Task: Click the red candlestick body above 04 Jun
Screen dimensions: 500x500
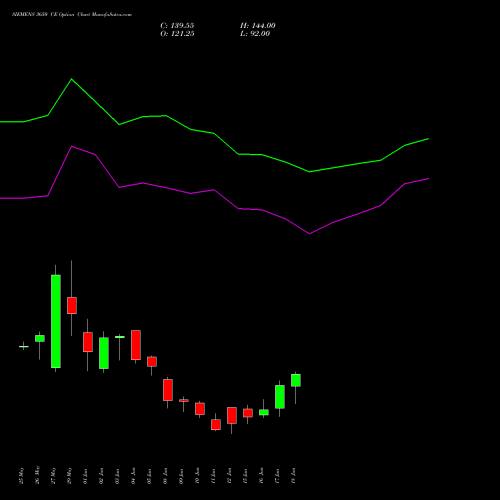Action: pyautogui.click(x=136, y=345)
